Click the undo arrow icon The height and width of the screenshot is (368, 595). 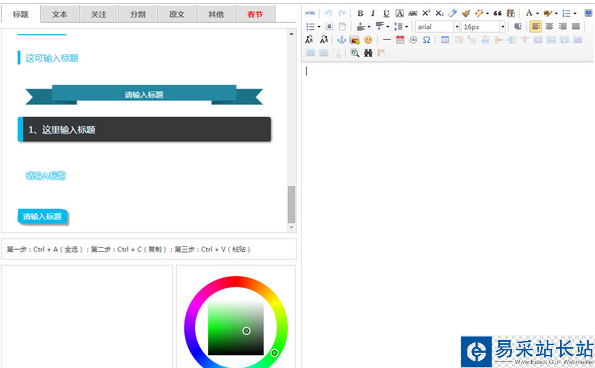329,13
